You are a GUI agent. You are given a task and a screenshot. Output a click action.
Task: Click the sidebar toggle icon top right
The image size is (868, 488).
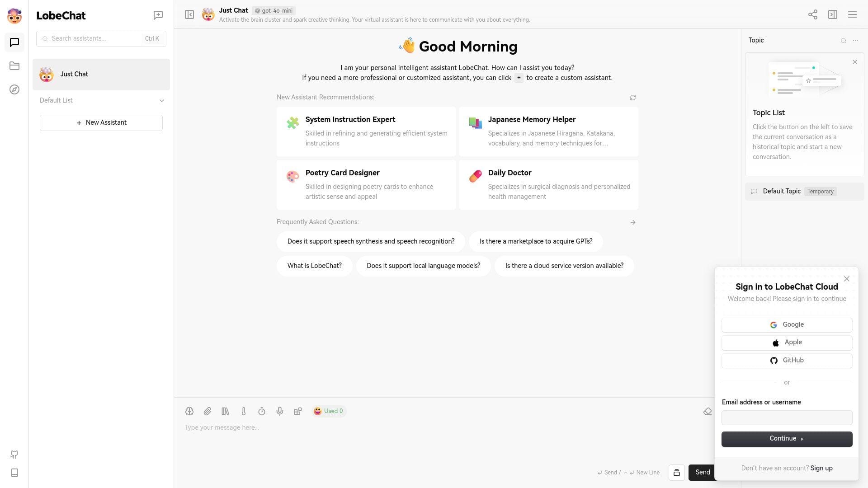click(832, 14)
